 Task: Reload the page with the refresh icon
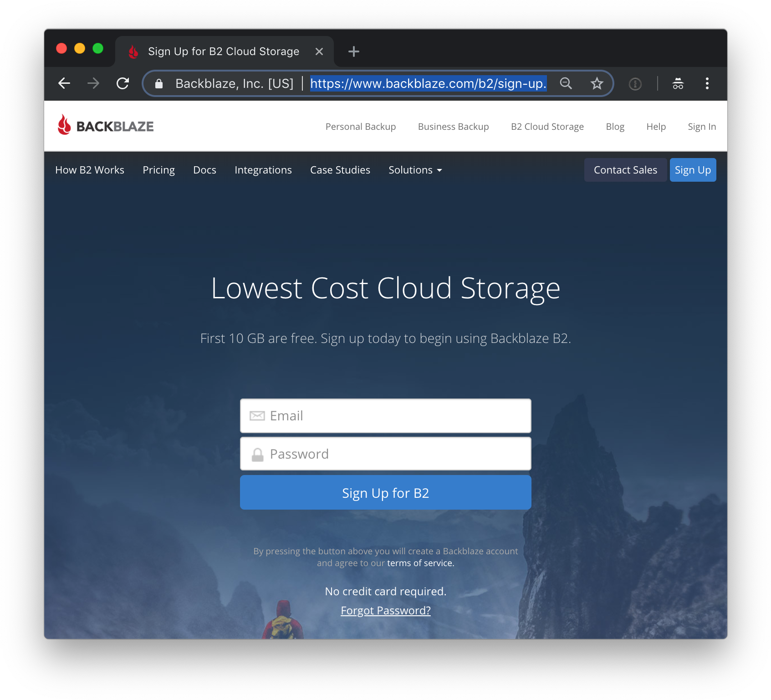[123, 83]
